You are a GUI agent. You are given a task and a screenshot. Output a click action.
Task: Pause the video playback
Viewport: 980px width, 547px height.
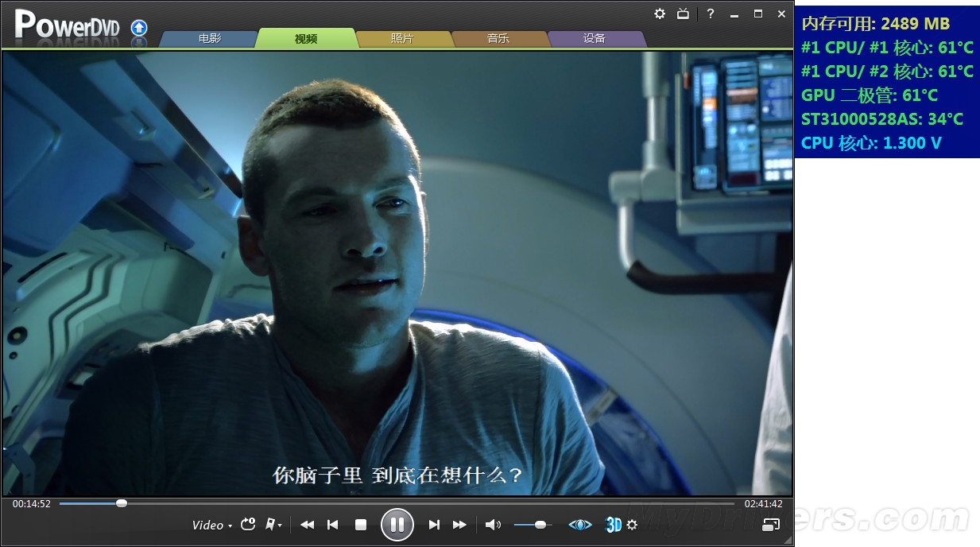(397, 525)
